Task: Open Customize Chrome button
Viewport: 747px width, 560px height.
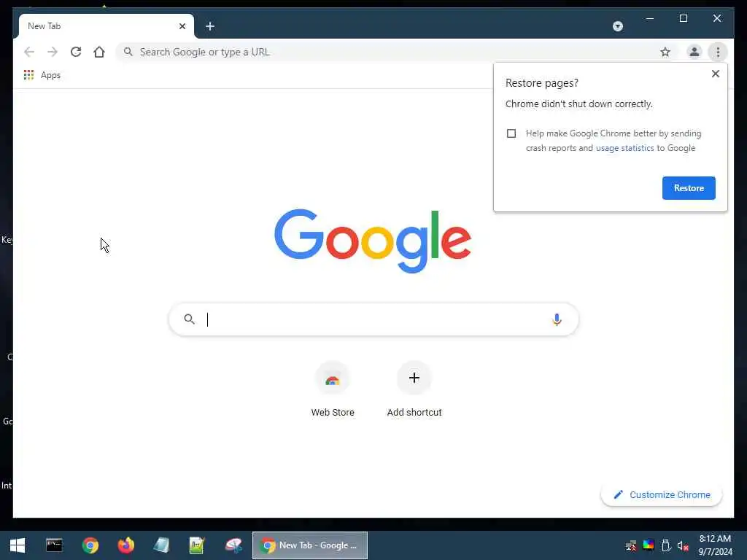Action: (662, 495)
